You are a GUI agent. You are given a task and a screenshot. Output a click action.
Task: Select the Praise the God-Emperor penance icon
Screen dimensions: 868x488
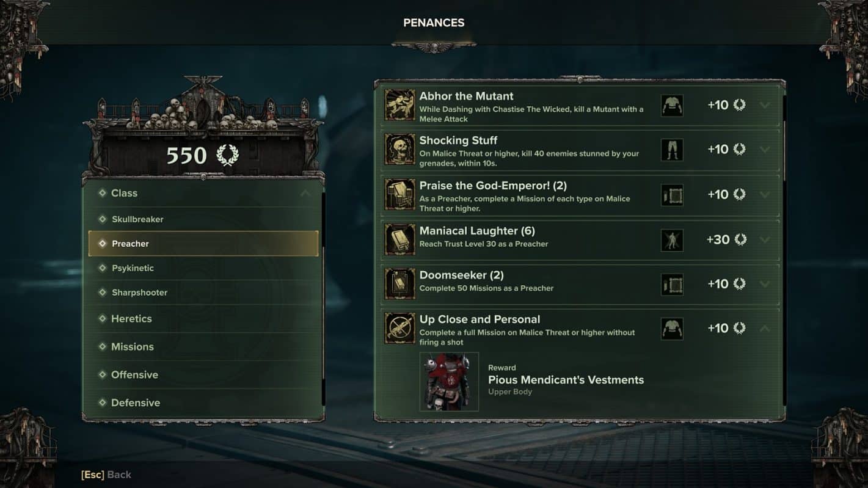point(399,194)
